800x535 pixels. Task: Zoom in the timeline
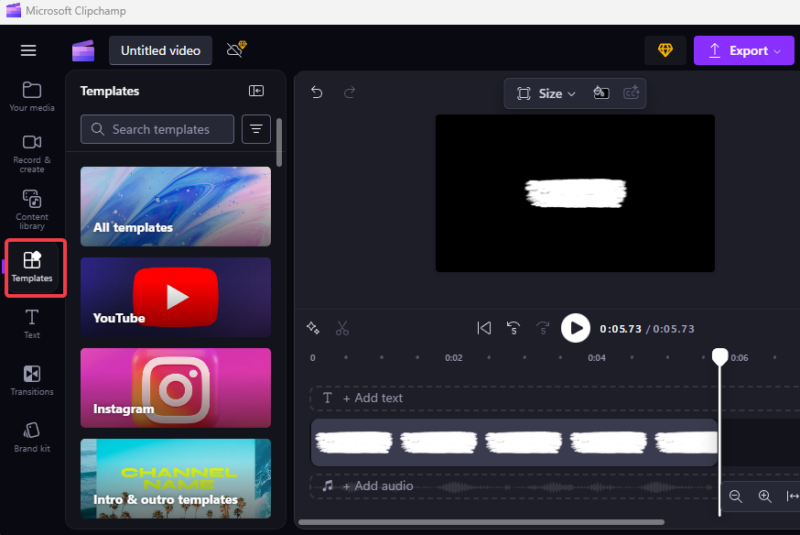click(764, 496)
